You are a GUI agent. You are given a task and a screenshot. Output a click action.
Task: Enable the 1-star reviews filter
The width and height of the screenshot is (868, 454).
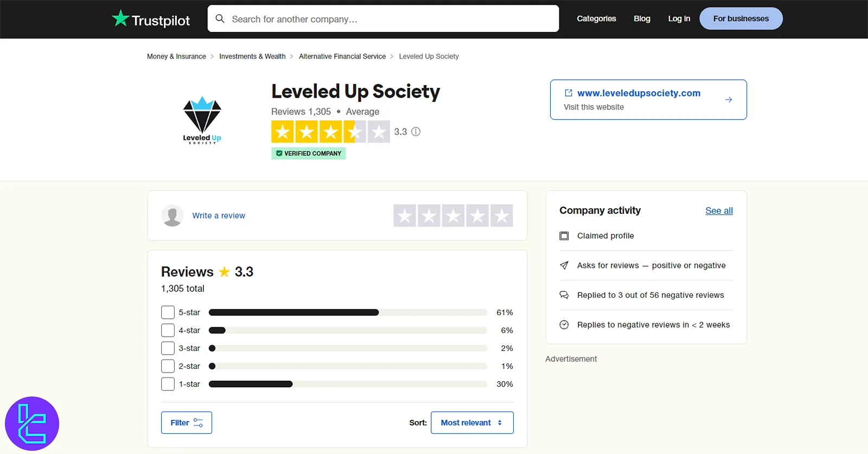[168, 383]
